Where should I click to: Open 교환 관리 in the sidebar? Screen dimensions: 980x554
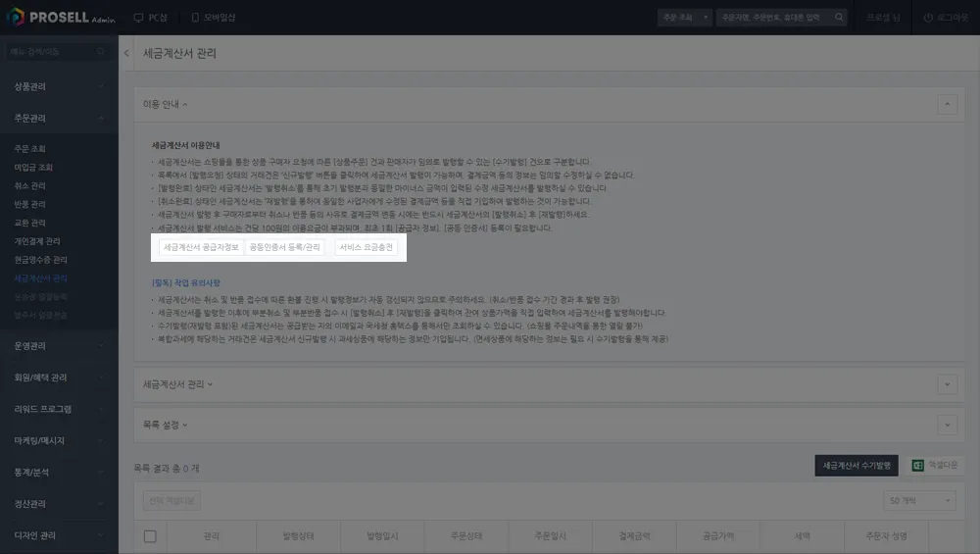[x=30, y=223]
